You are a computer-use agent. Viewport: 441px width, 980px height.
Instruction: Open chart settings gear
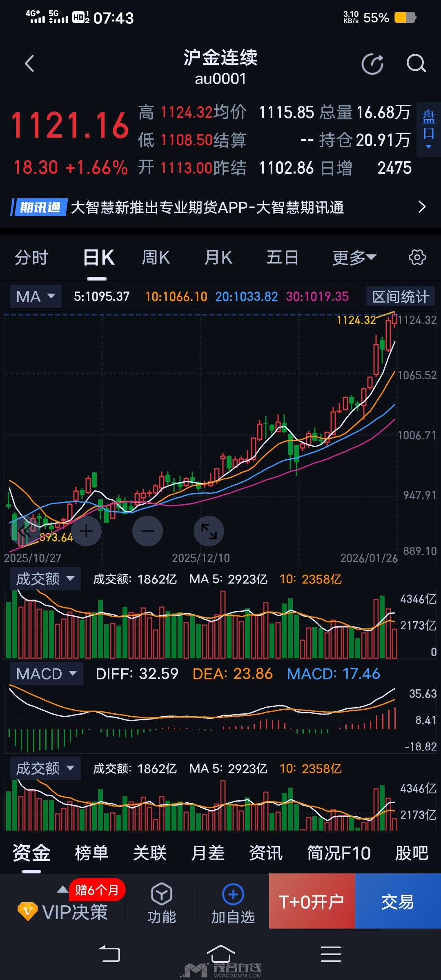point(417,258)
